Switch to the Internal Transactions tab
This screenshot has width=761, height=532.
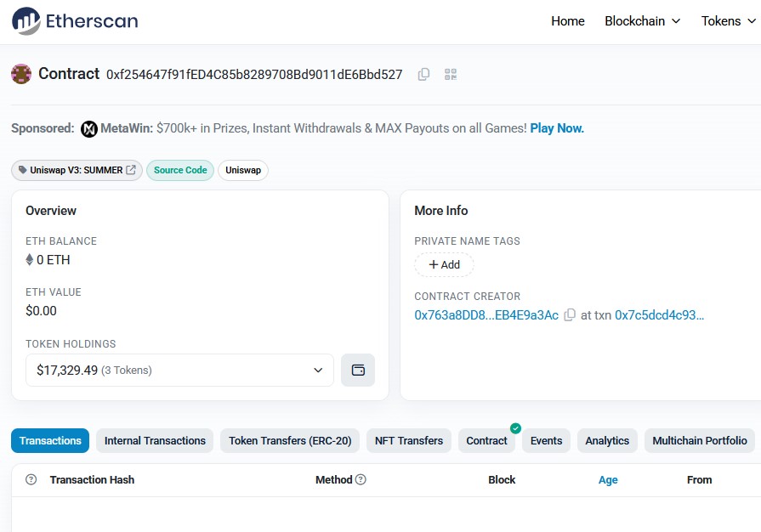(155, 441)
